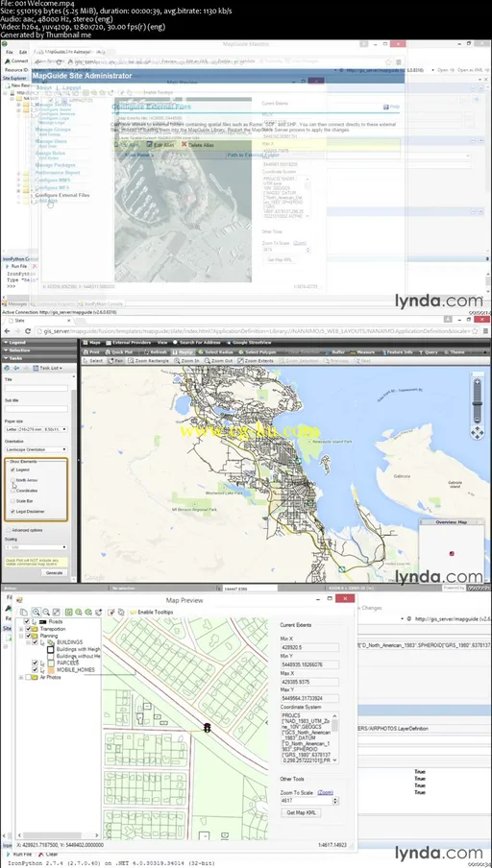Viewport: 492px width, 868px height.
Task: Open the Landscape Orientation dropdown
Action: 36,449
